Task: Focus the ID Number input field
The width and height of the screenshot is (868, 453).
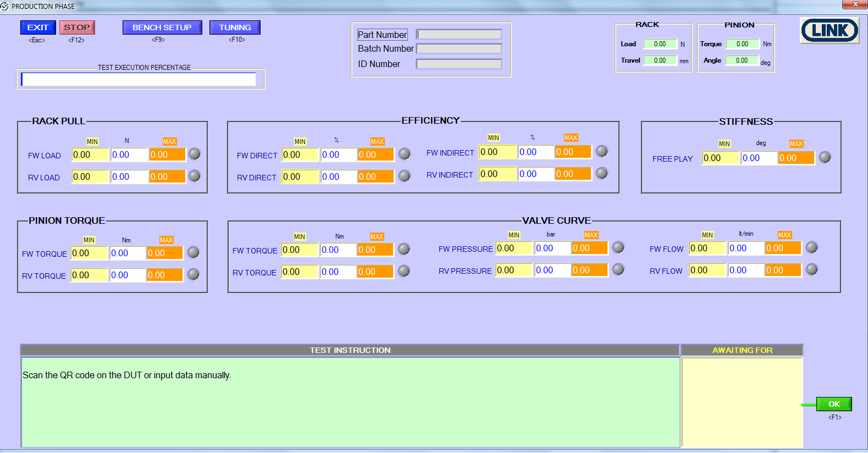Action: tap(459, 64)
